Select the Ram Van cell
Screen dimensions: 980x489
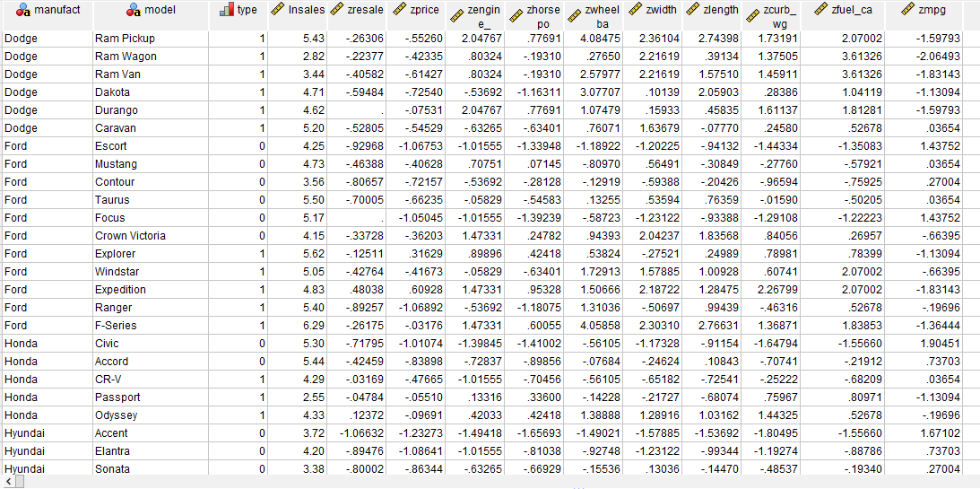click(x=150, y=74)
